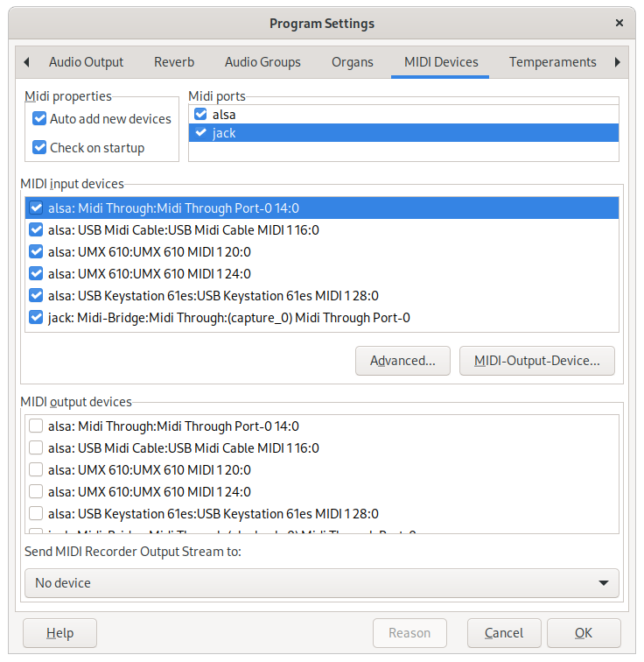Click the Help button
Viewport: 644px width, 662px height.
[59, 633]
